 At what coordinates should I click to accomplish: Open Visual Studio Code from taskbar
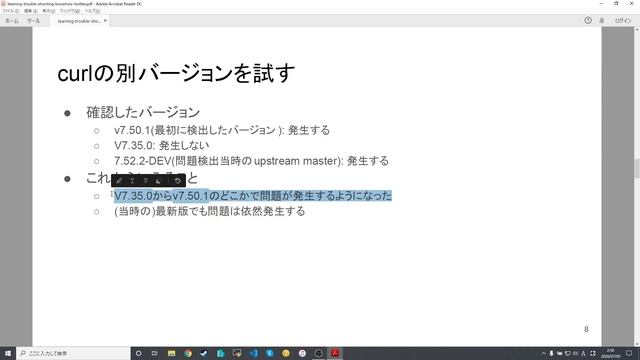[253, 353]
